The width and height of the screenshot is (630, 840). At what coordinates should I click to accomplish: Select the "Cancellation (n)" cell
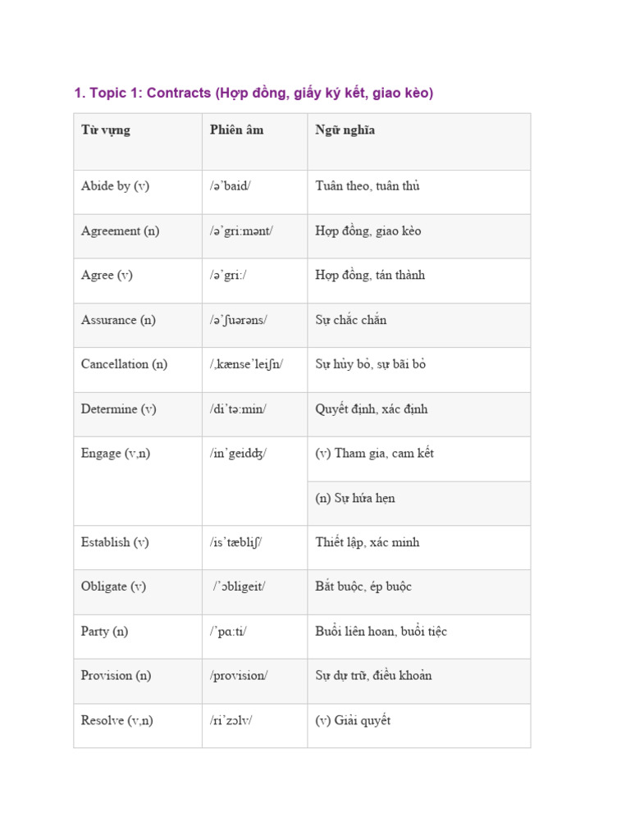pyautogui.click(x=124, y=364)
